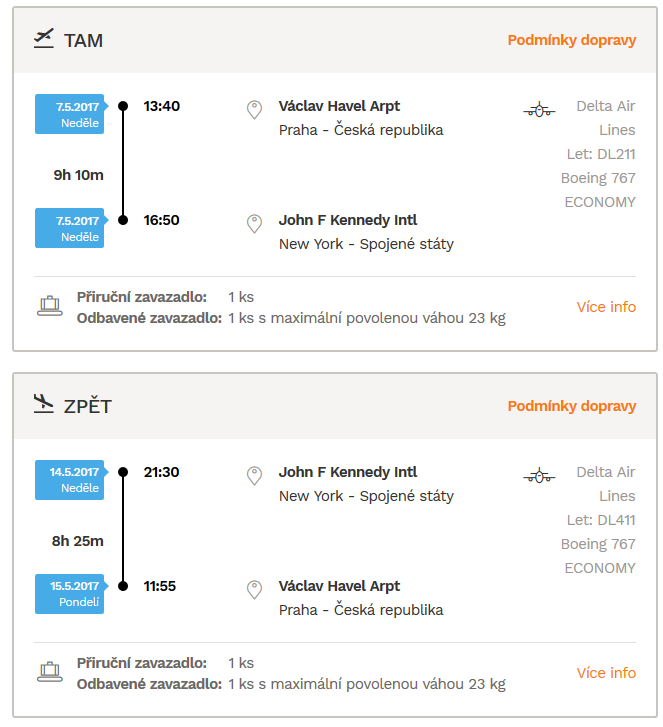This screenshot has width=663, height=727.
Task: Click the 13:40 departure timeline dot
Action: click(123, 106)
